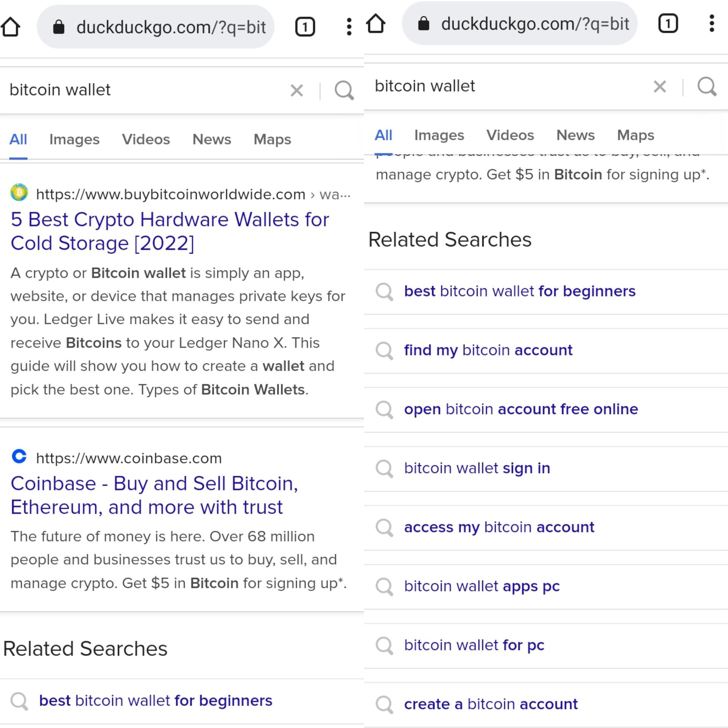Click the lock icon in the right address bar

(424, 24)
